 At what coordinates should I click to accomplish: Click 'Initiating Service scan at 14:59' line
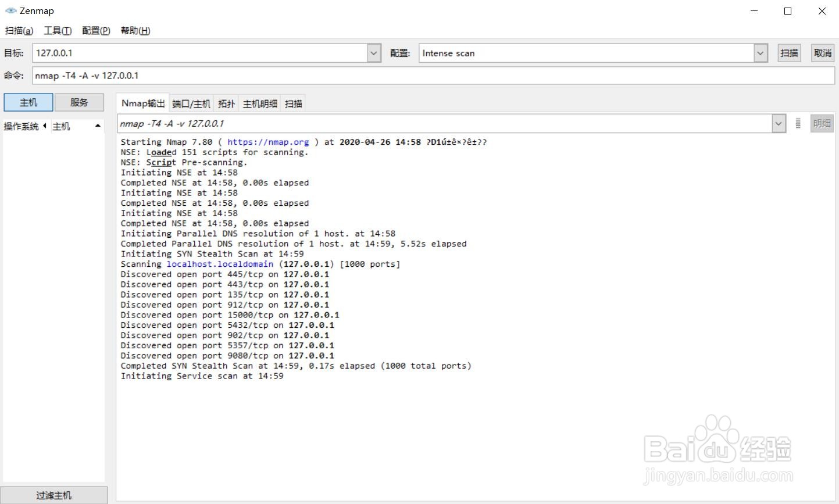click(202, 376)
